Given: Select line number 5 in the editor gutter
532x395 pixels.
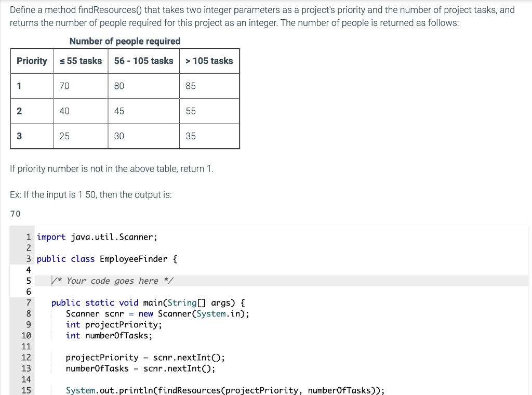Looking at the screenshot, I should tap(28, 281).
